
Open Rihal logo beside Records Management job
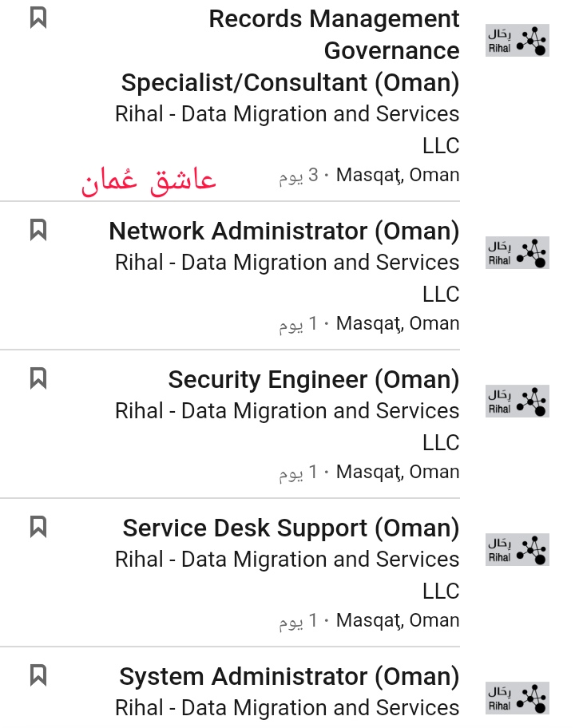click(517, 41)
